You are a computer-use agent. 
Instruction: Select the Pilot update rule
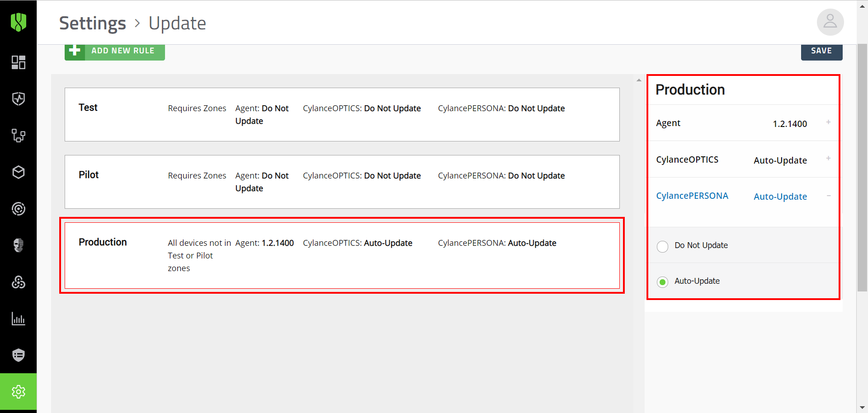click(x=342, y=182)
